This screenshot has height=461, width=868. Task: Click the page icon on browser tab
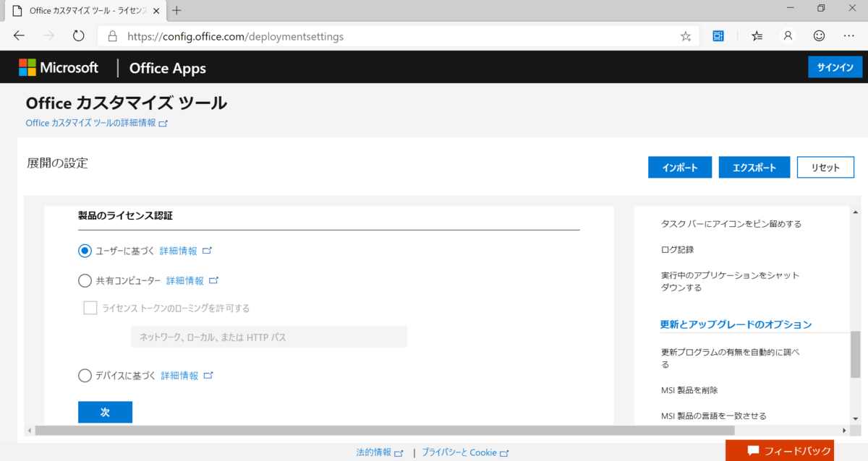pos(17,12)
